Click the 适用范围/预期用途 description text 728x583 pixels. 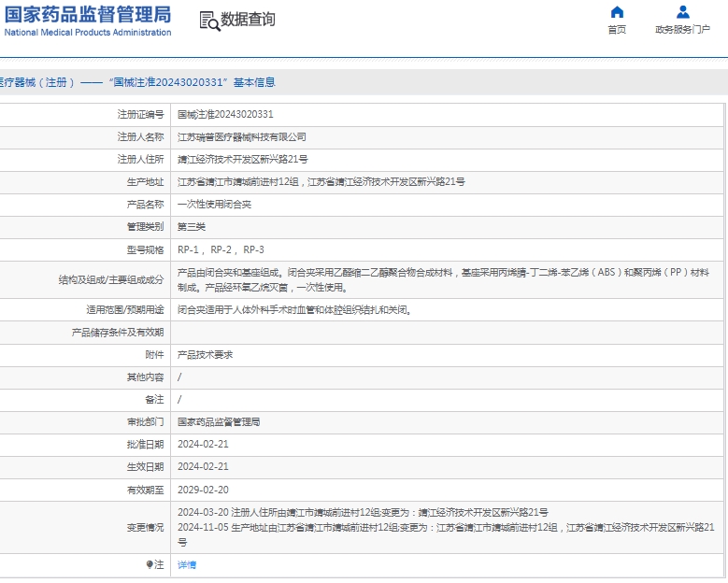(294, 309)
